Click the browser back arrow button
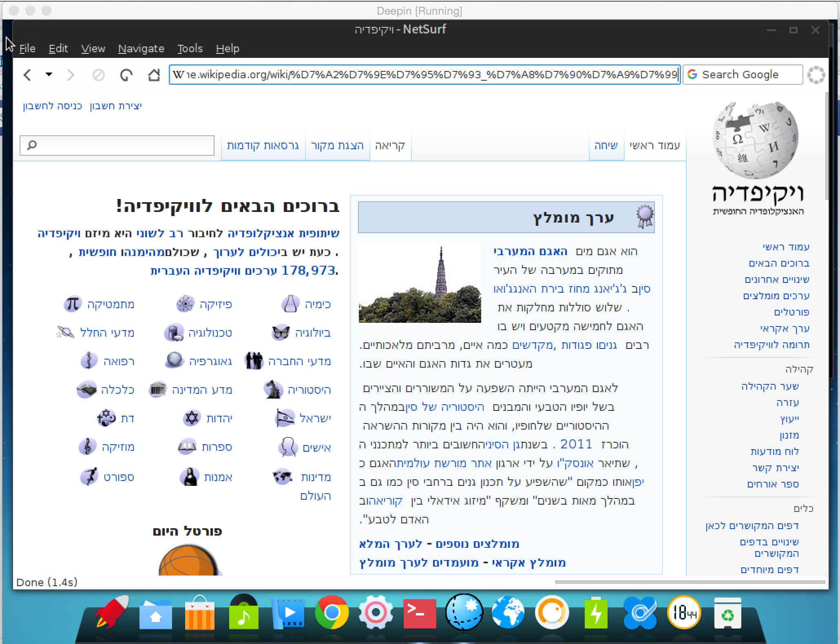Viewport: 840px width, 644px height. pos(27,75)
